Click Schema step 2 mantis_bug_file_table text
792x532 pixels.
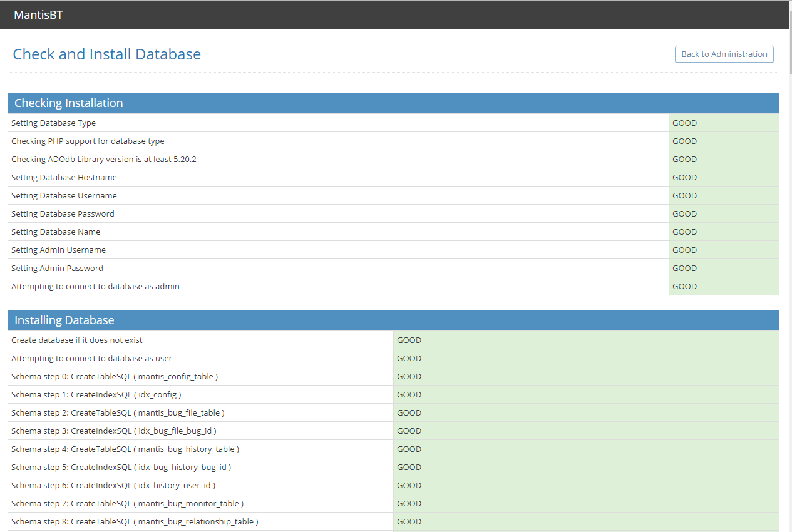[118, 413]
